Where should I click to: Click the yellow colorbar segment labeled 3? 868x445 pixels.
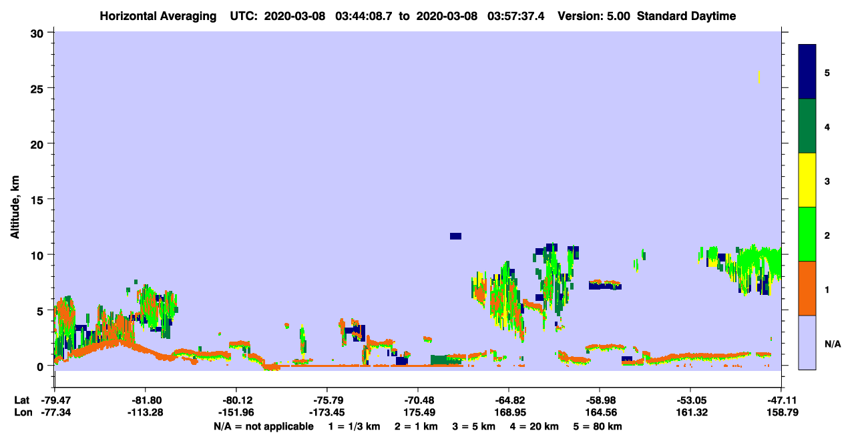807,180
